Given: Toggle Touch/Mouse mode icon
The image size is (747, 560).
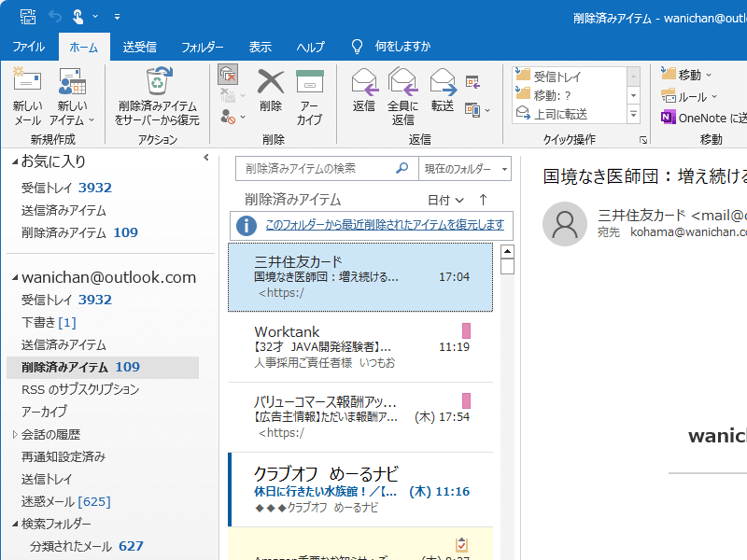Looking at the screenshot, I should 78,17.
